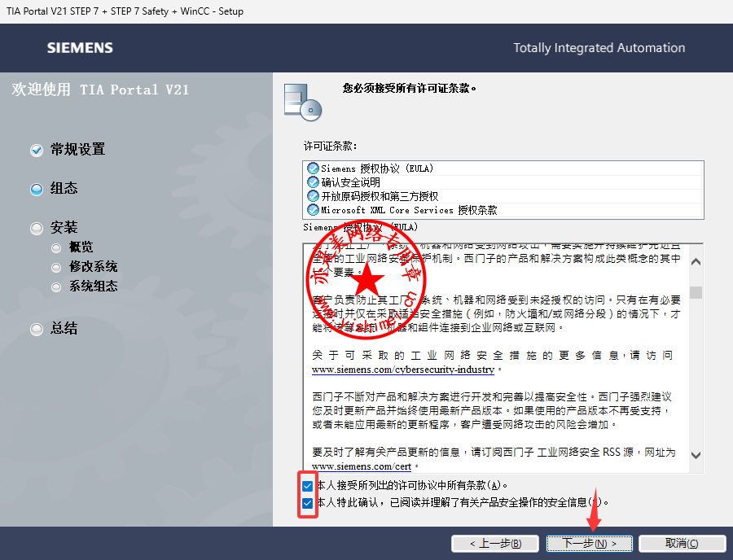The width and height of the screenshot is (733, 560).
Task: Toggle the accept all license terms checkbox
Action: click(307, 486)
